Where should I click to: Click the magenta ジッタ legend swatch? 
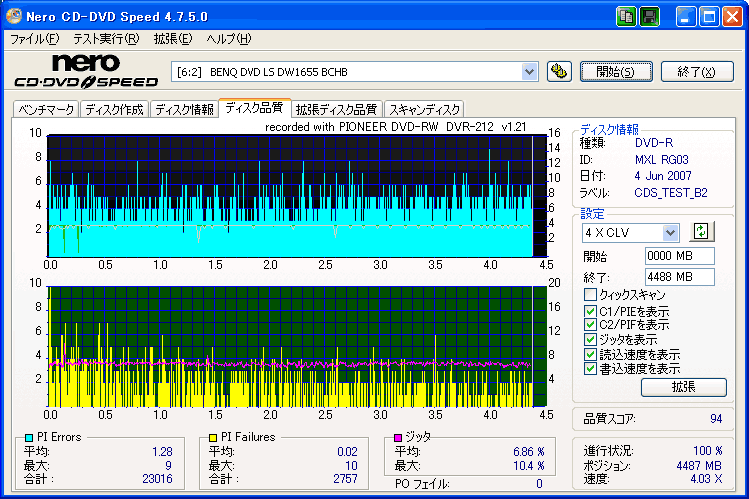click(397, 437)
